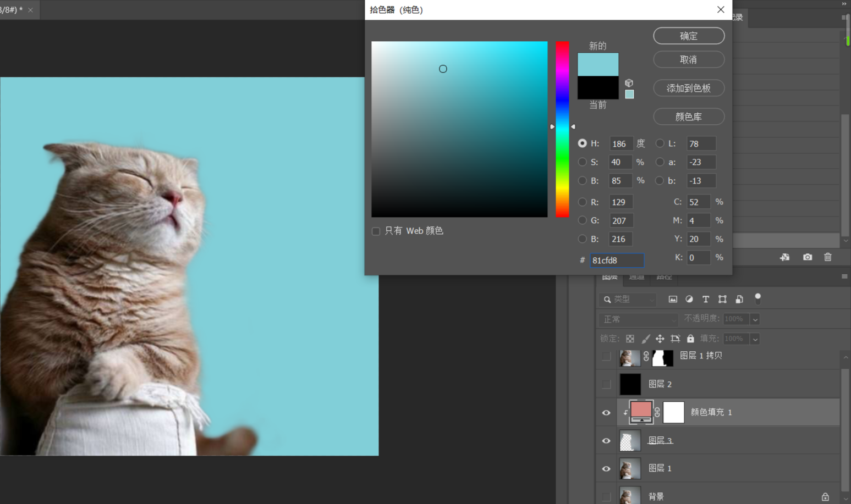Click the type layer filter T icon
Viewport: 851px width, 504px height.
point(706,299)
